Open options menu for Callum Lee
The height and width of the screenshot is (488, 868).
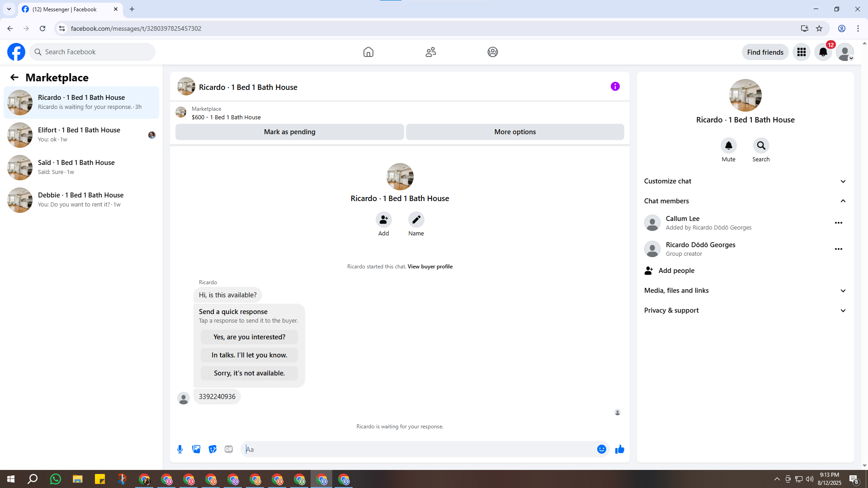838,223
